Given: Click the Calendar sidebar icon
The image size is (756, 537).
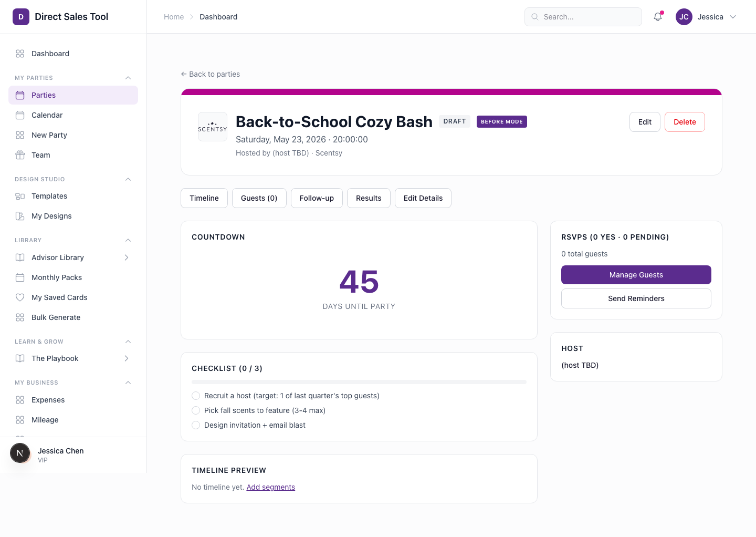Looking at the screenshot, I should [20, 115].
